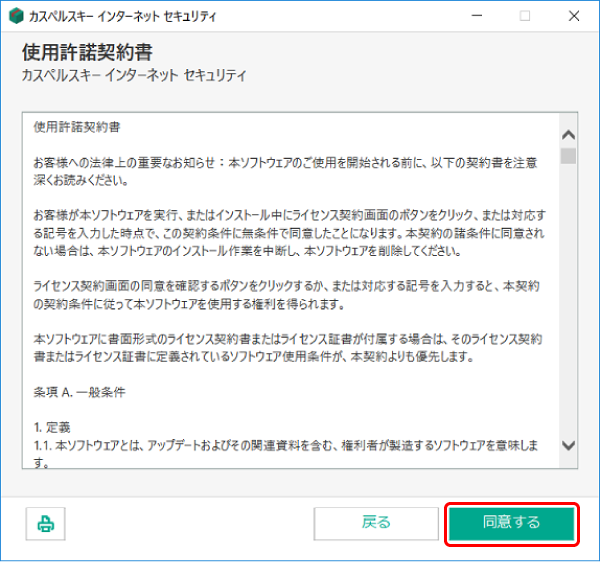
Task: Click the 使用許諾契約書 heading
Action: click(87, 52)
